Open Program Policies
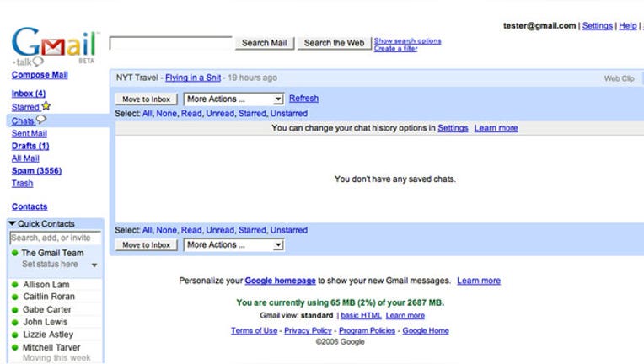 pos(368,331)
